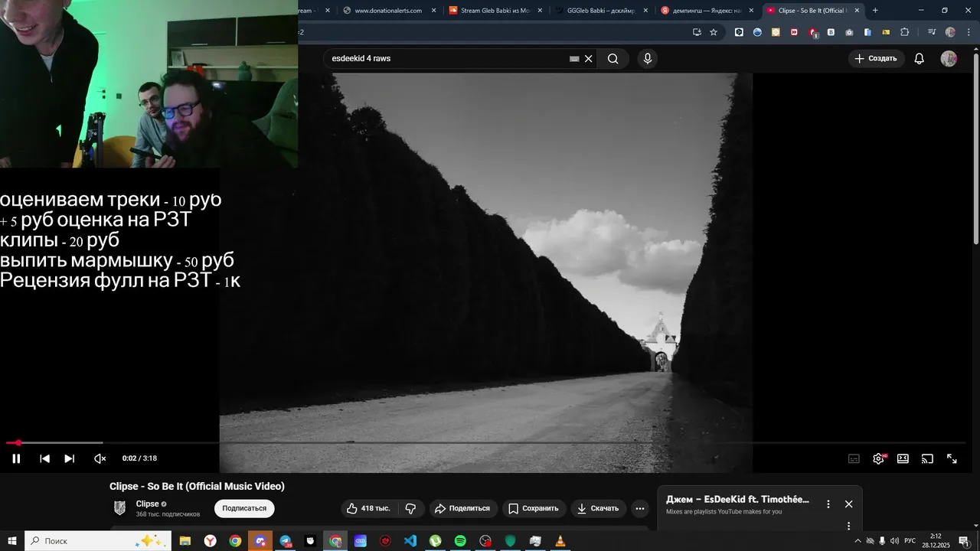Unmute the player volume icon
This screenshot has width=980, height=551.
(x=100, y=458)
